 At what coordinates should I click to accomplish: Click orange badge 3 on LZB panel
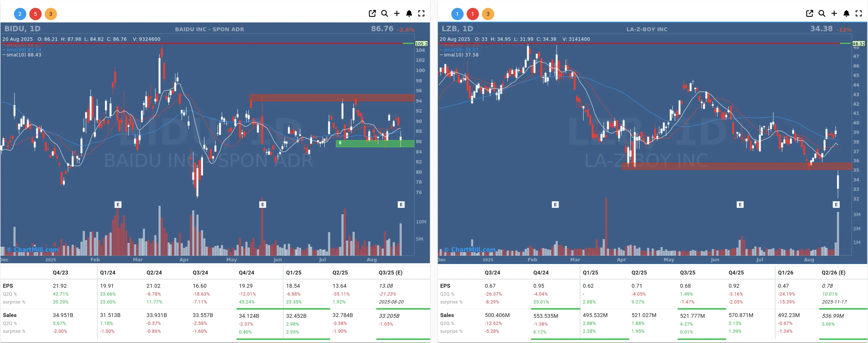(x=488, y=14)
